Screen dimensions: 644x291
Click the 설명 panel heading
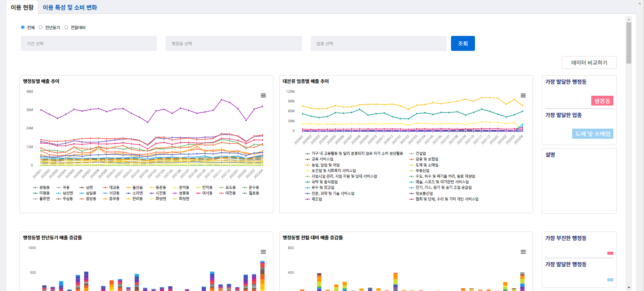point(550,154)
